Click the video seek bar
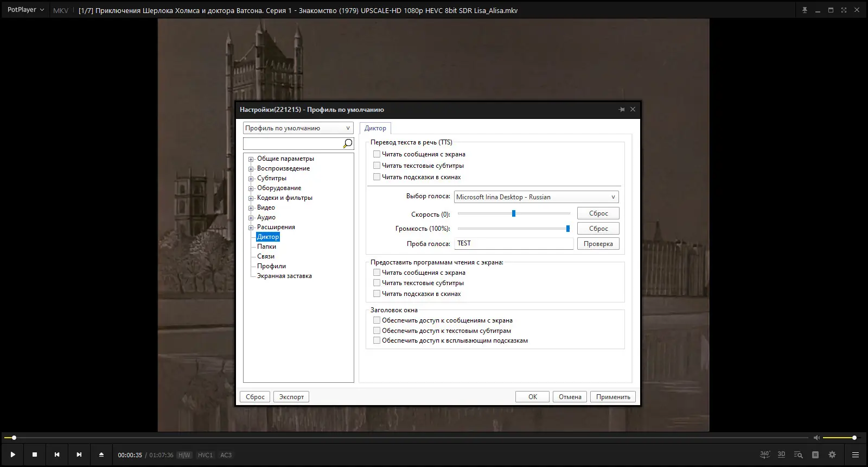868x467 pixels. pyautogui.click(x=406, y=438)
